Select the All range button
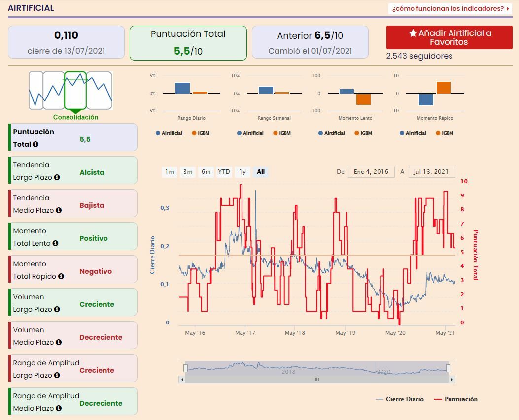 pos(261,172)
